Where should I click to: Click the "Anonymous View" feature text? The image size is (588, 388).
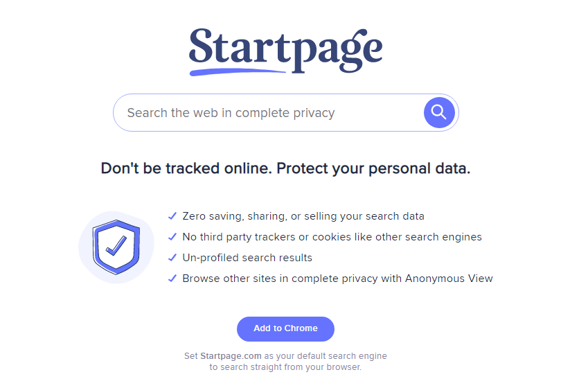tap(449, 279)
